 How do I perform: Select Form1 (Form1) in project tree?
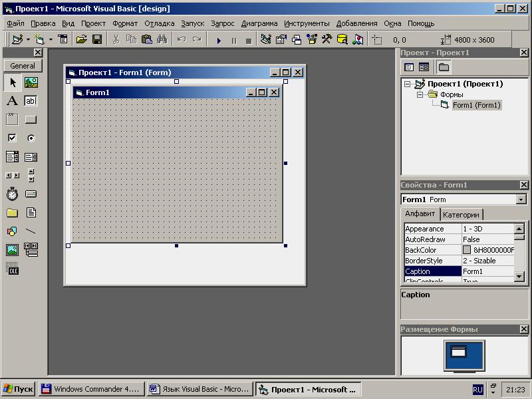point(476,105)
